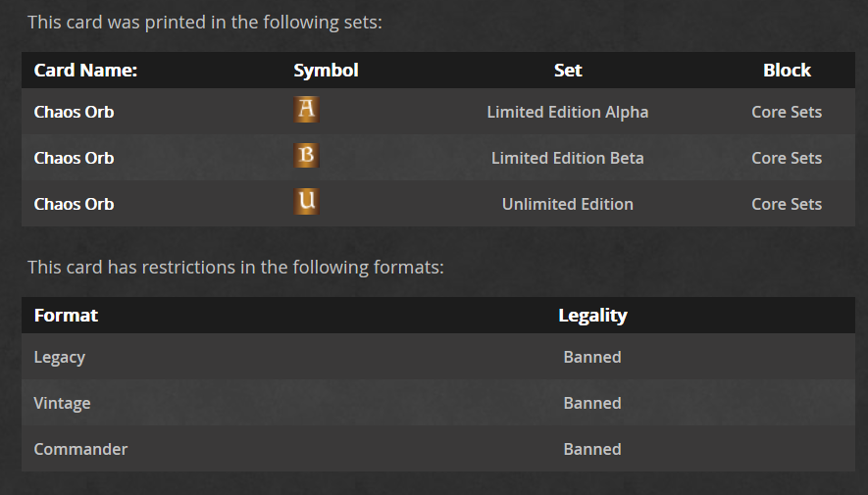Select the Limited Edition Beta set name
The image size is (868, 495).
pos(567,158)
